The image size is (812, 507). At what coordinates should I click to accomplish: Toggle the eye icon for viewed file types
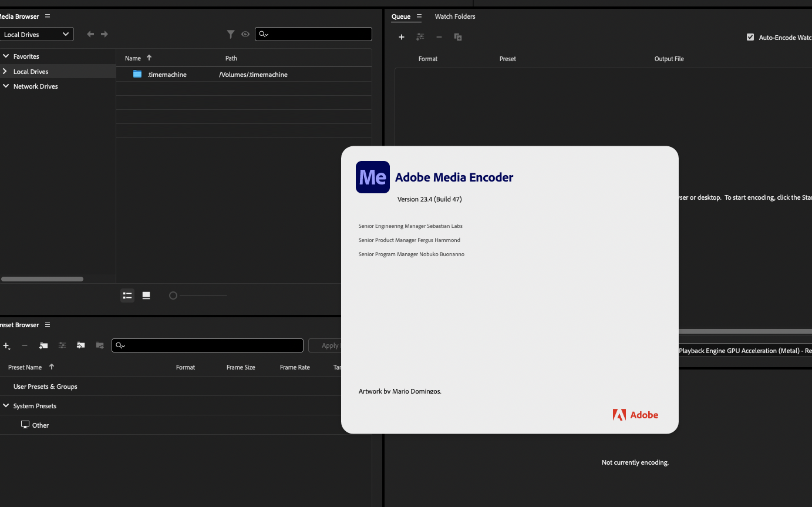245,35
